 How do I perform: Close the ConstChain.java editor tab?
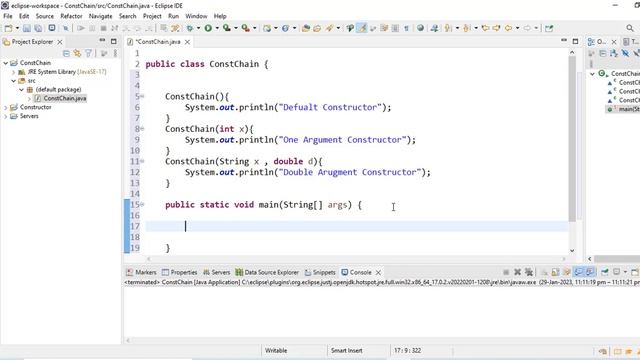click(187, 42)
